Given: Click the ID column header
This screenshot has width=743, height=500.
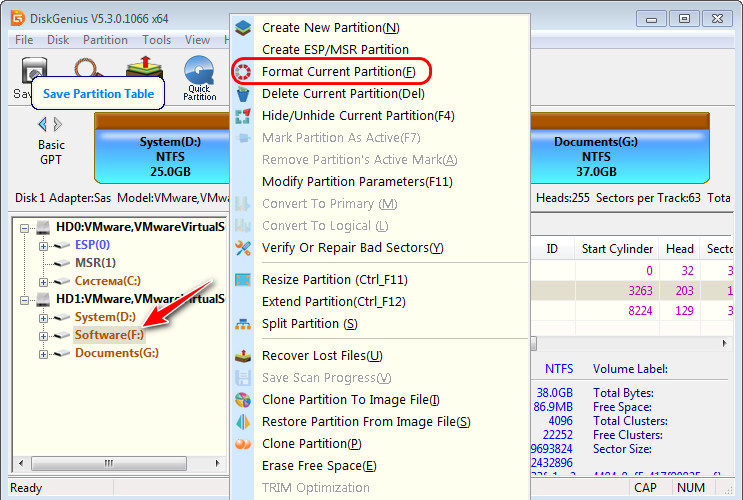Looking at the screenshot, I should pyautogui.click(x=552, y=249).
